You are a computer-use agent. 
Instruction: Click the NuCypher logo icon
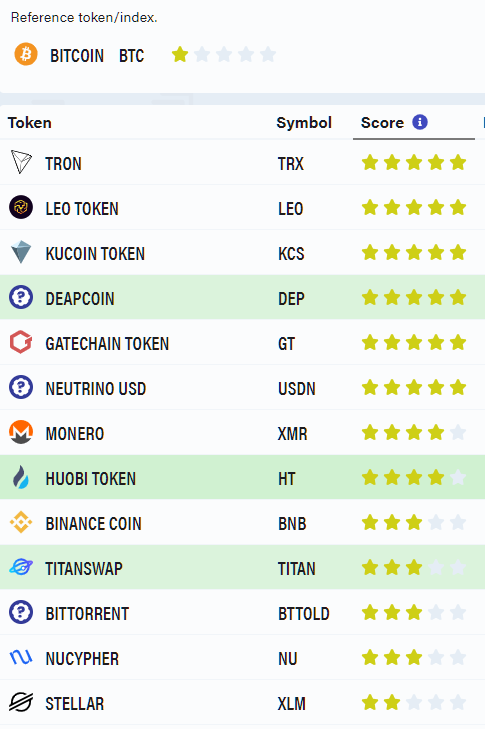[x=21, y=657]
